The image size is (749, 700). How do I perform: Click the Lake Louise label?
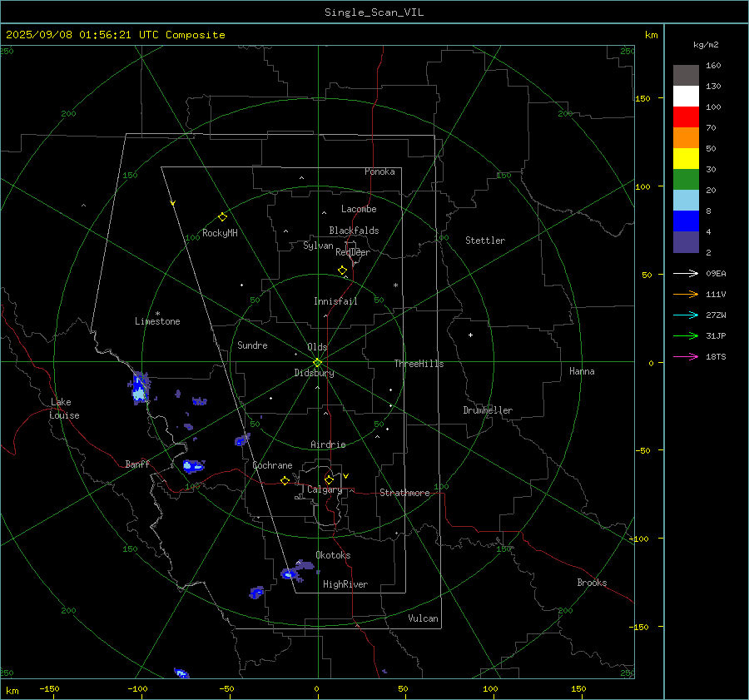64,409
